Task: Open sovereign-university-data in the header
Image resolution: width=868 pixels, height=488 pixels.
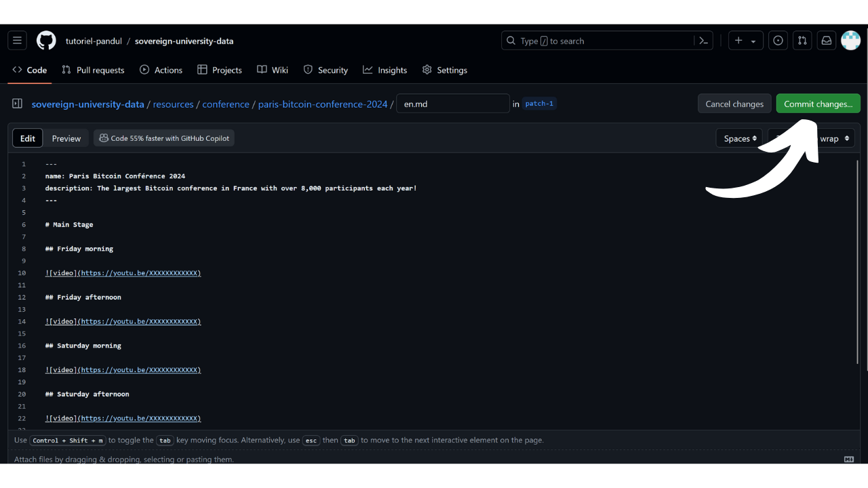Action: click(184, 41)
